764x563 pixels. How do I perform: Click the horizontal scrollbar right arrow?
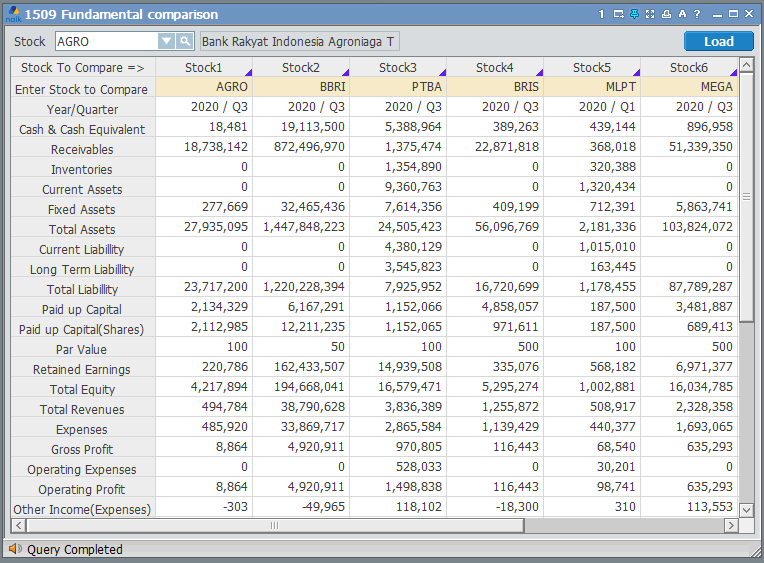point(731,525)
